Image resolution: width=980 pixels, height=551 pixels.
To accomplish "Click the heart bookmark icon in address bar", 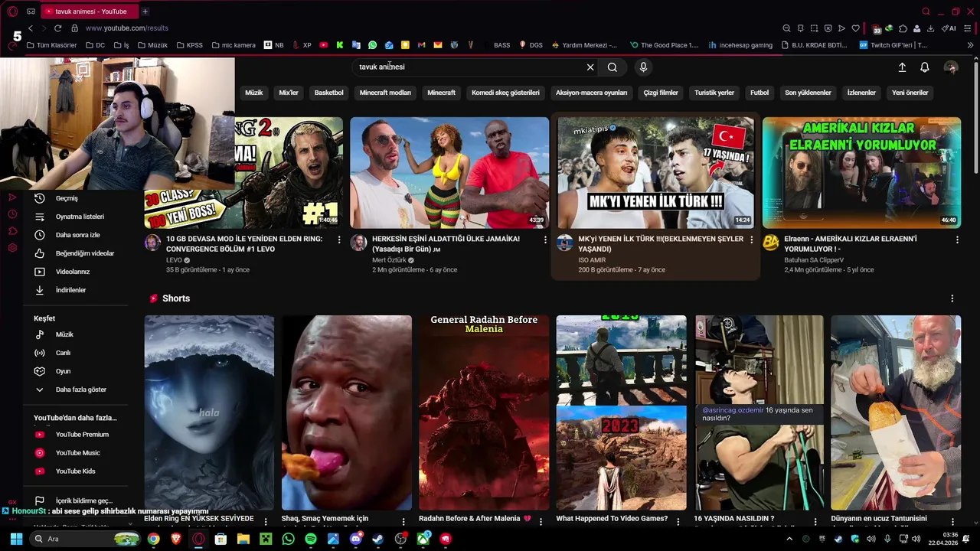I will click(x=855, y=28).
